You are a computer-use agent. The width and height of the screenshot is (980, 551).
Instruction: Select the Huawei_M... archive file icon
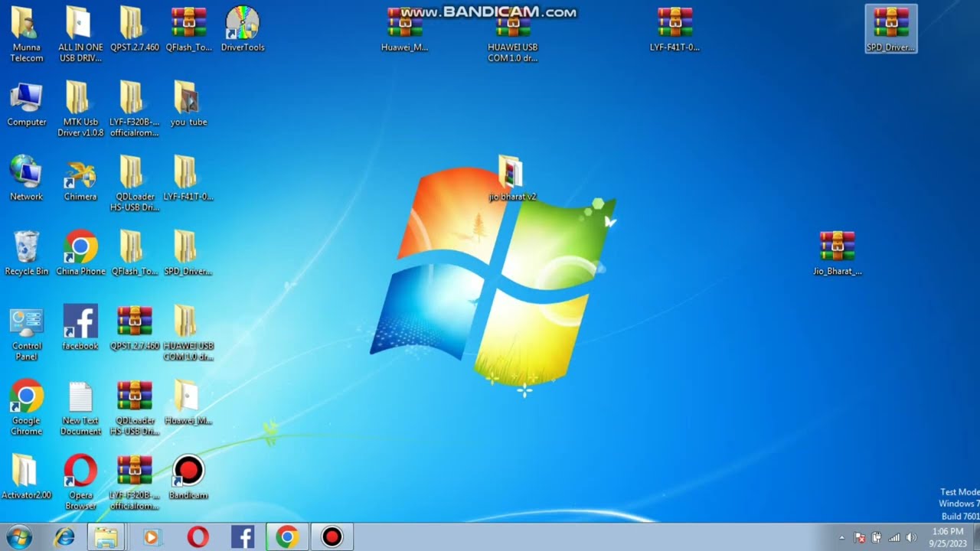404,30
